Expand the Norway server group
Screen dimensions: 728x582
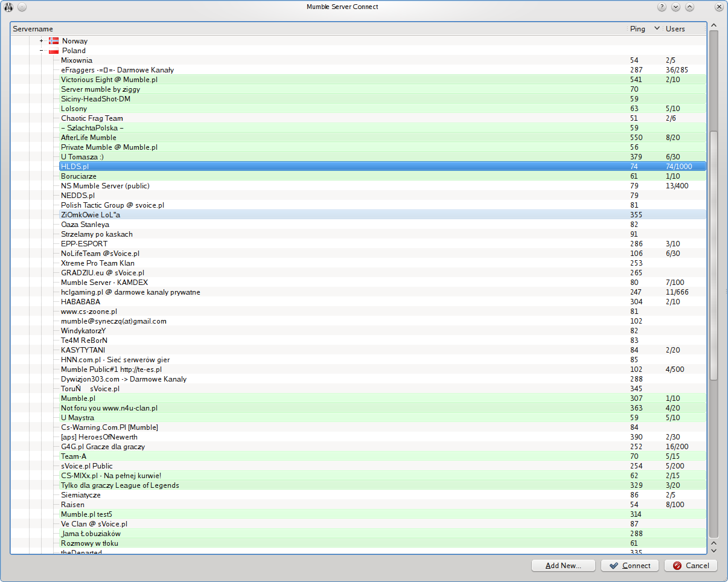pyautogui.click(x=41, y=41)
